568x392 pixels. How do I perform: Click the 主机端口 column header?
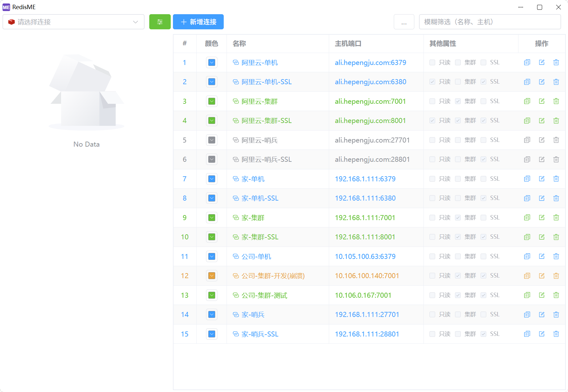[x=348, y=44]
